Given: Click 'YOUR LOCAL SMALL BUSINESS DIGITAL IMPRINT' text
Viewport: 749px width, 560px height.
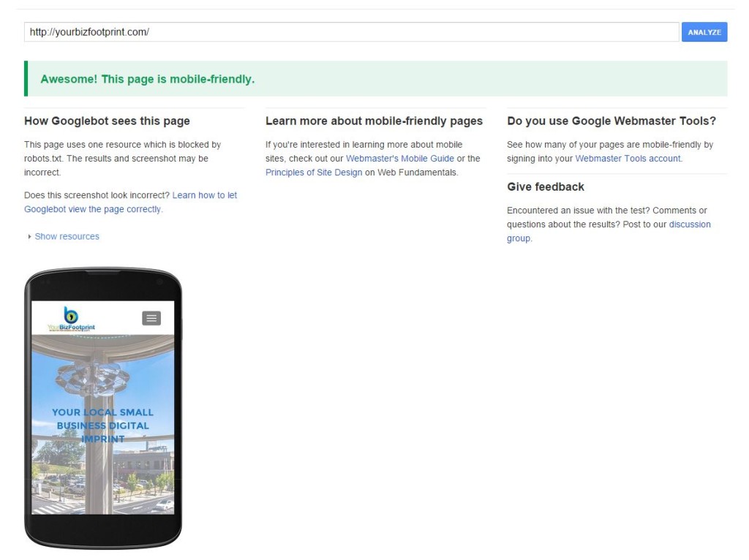Looking at the screenshot, I should 102,425.
